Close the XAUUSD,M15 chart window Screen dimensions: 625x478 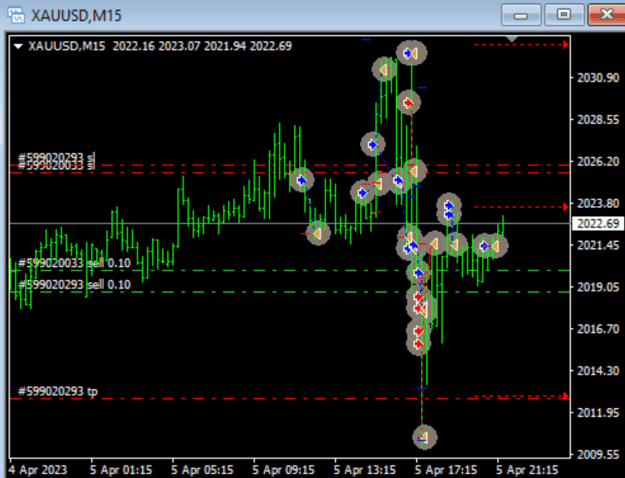click(x=606, y=15)
